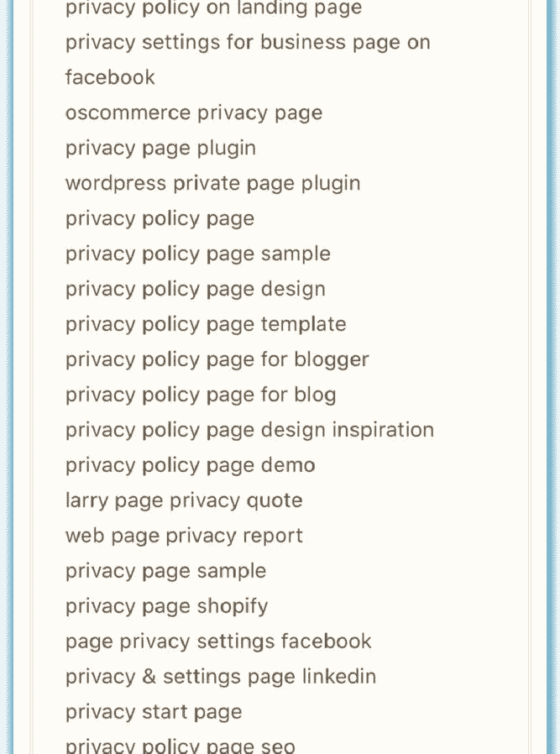Select 'privacy & settings page linkedin' line
The width and height of the screenshot is (560, 754).
(x=221, y=677)
